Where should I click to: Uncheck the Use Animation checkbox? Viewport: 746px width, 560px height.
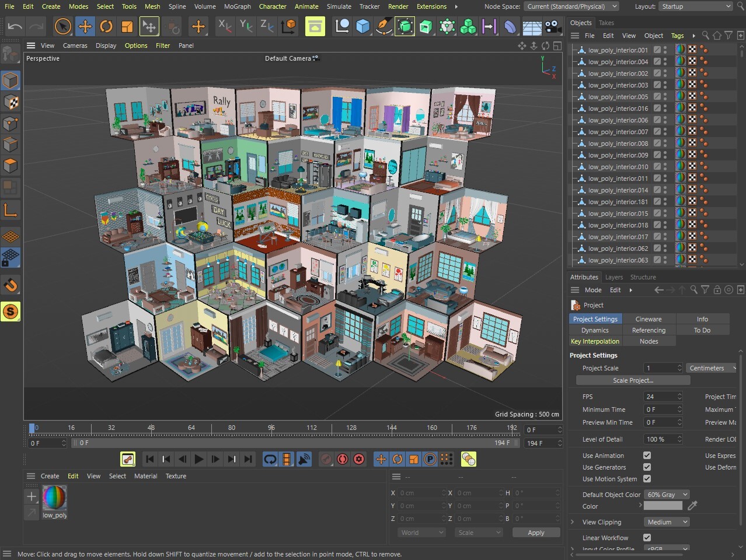pyautogui.click(x=647, y=456)
